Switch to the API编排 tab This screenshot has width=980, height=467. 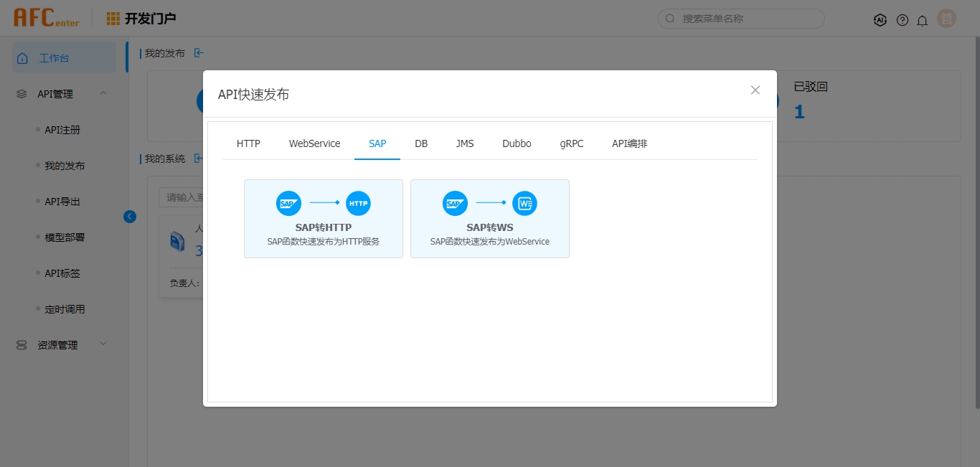point(629,143)
